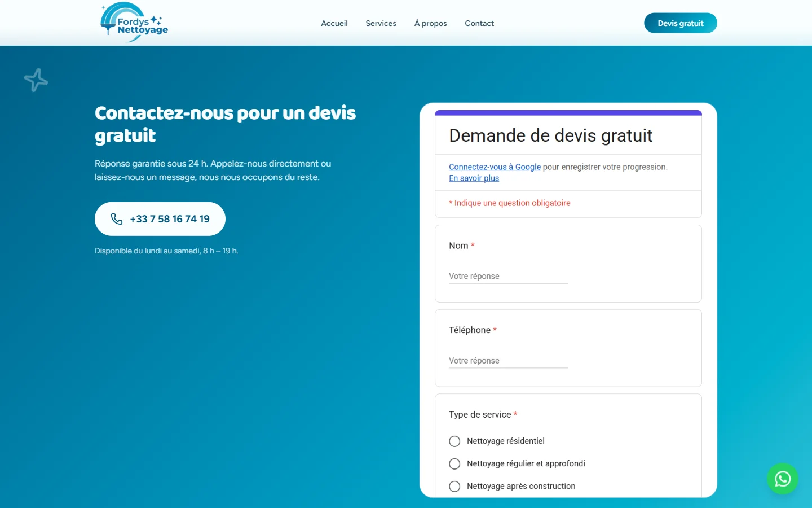Viewport: 812px width, 508px height.
Task: Click the Indique une question obligatoire notice
Action: 510,203
